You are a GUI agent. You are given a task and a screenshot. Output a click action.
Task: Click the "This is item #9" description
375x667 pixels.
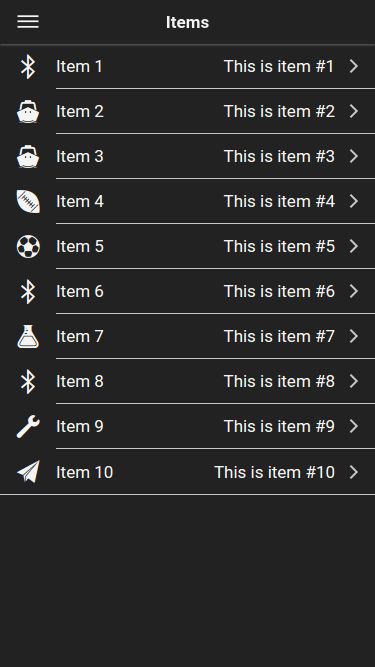pyautogui.click(x=279, y=427)
